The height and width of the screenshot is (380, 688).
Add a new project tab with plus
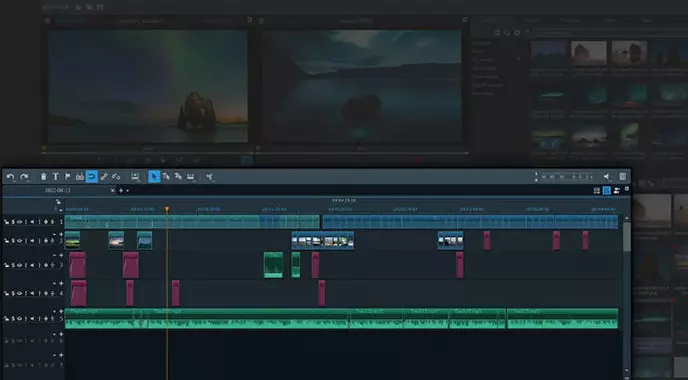(121, 190)
